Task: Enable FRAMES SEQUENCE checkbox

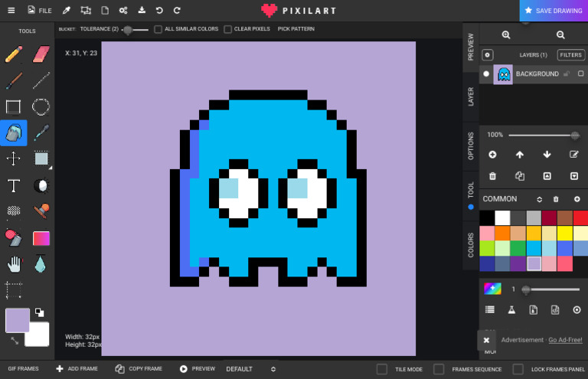Action: pos(439,369)
